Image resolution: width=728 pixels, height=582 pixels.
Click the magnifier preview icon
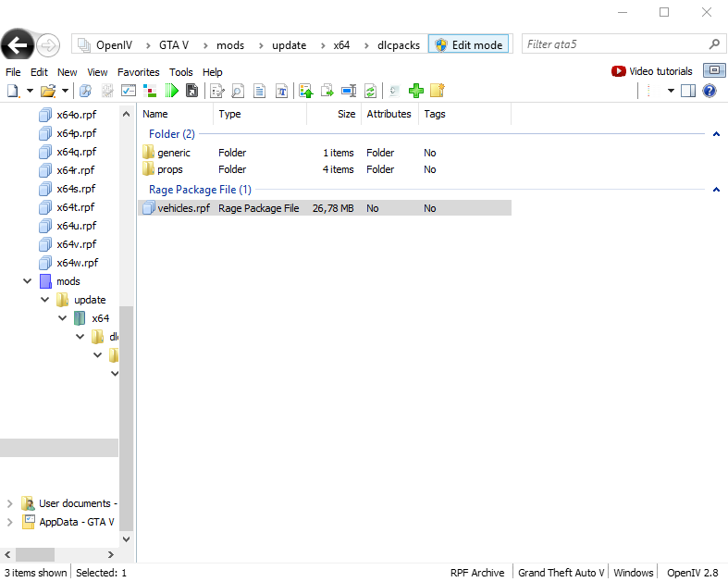[x=238, y=91]
